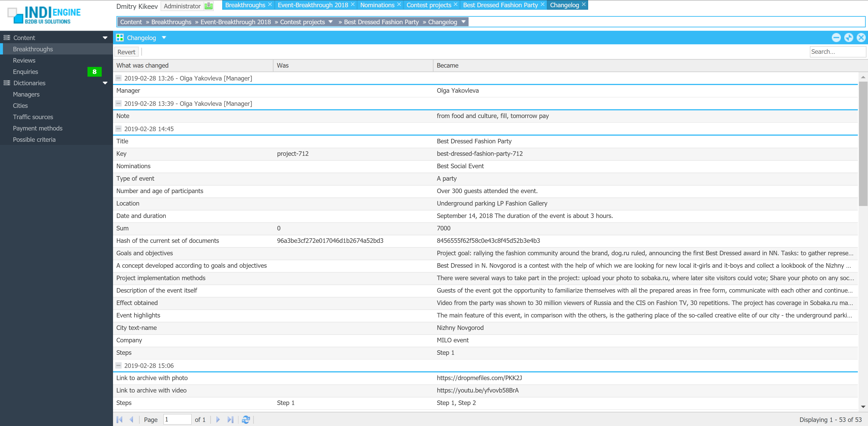The height and width of the screenshot is (426, 868).
Task: Switch to the Nominations tab
Action: [x=377, y=5]
